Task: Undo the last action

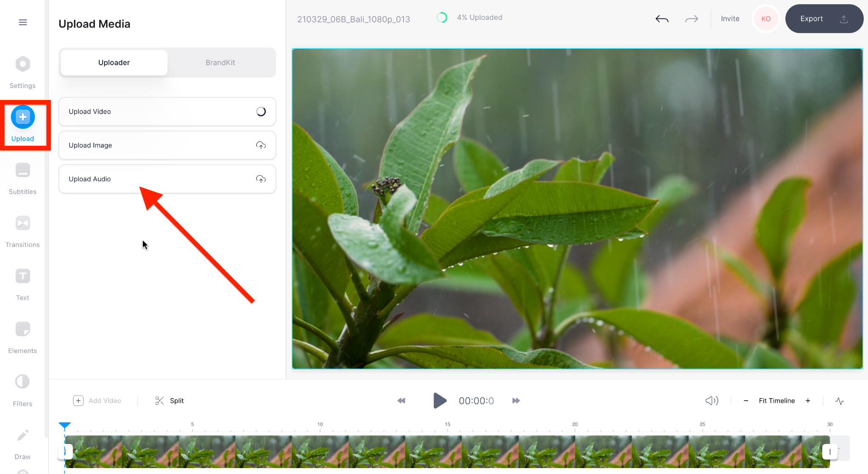Action: [662, 19]
